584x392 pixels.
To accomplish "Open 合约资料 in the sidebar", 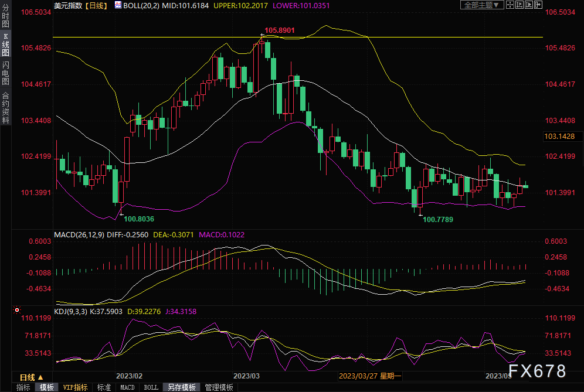I will tap(5, 107).
